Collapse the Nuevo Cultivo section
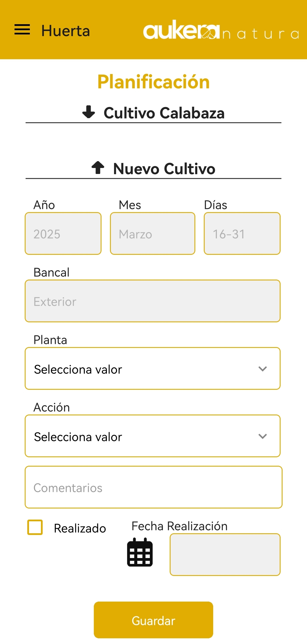 [x=164, y=169]
